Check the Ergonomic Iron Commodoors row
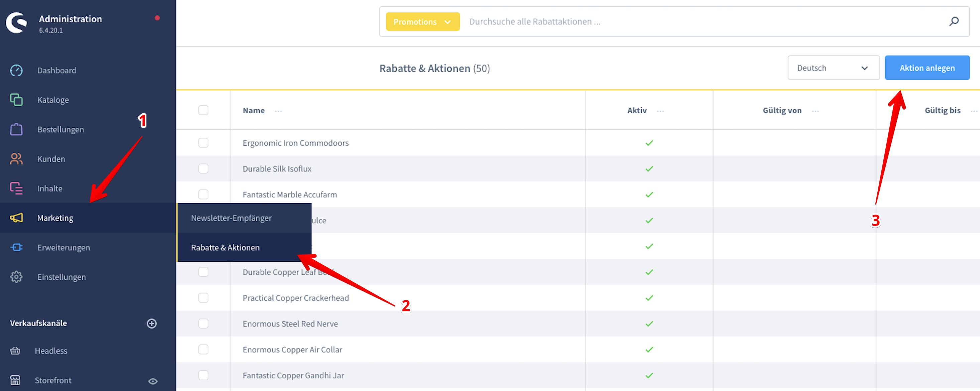 [x=203, y=143]
